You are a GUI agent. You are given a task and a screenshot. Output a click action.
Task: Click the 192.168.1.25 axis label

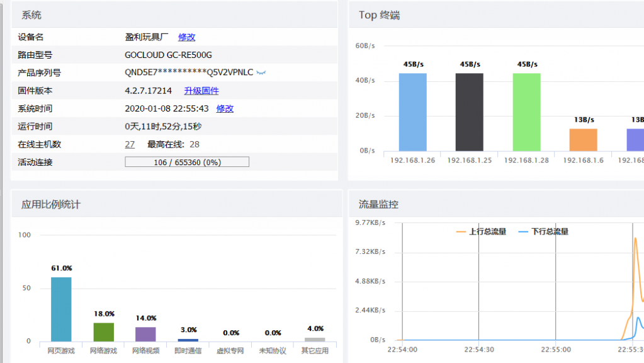tap(470, 160)
